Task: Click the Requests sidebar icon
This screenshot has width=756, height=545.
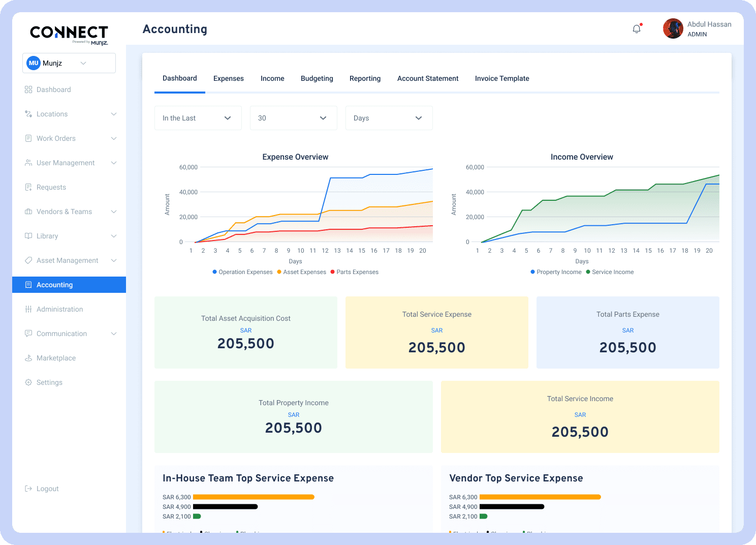Action: click(28, 187)
